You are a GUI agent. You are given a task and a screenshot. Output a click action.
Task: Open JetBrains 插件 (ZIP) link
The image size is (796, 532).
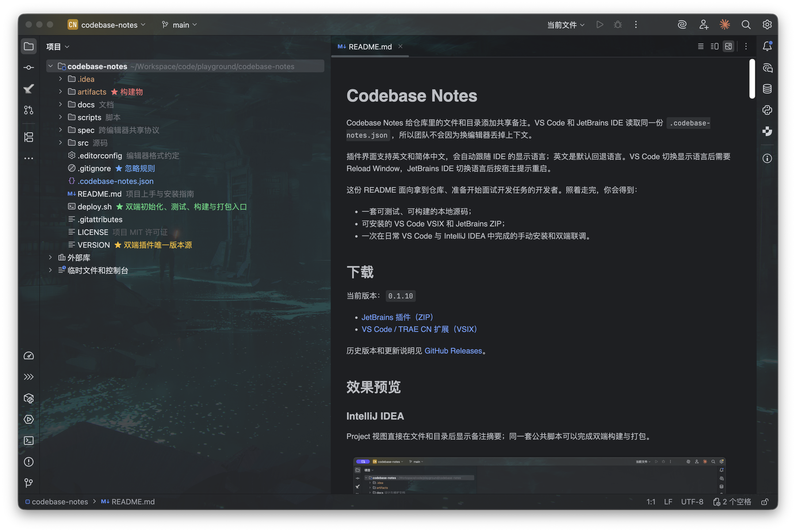pyautogui.click(x=398, y=317)
